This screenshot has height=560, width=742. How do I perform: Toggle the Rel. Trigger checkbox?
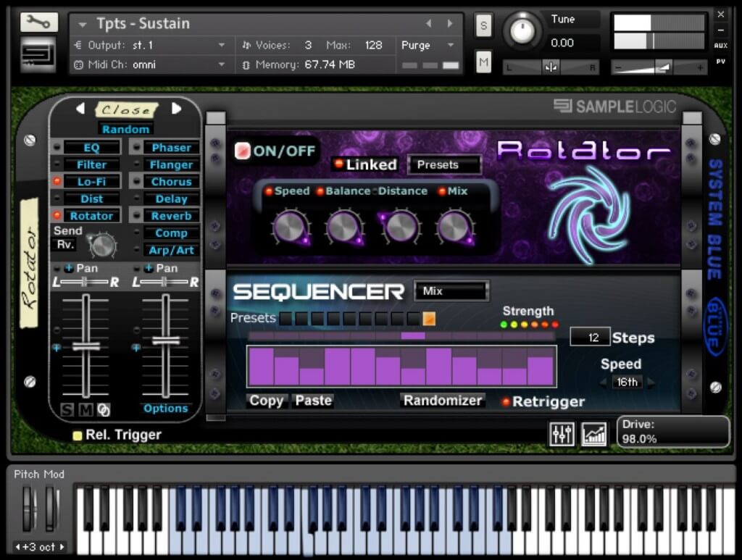click(x=77, y=435)
